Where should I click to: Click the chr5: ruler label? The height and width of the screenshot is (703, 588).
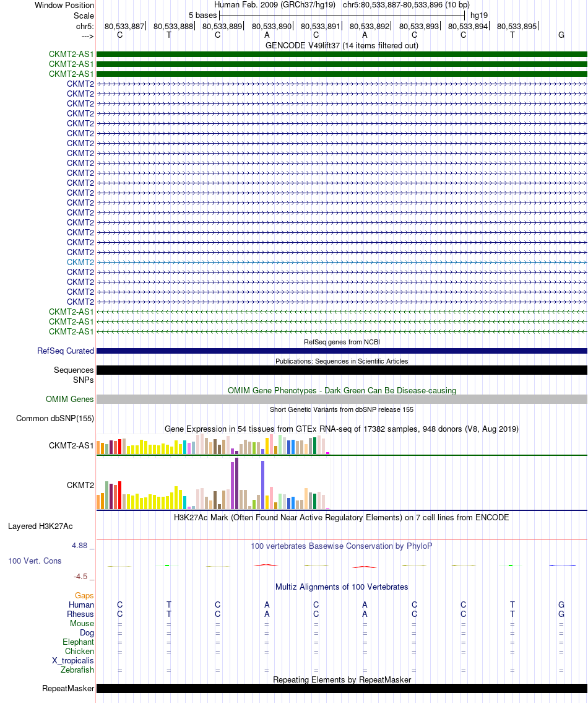tap(85, 27)
